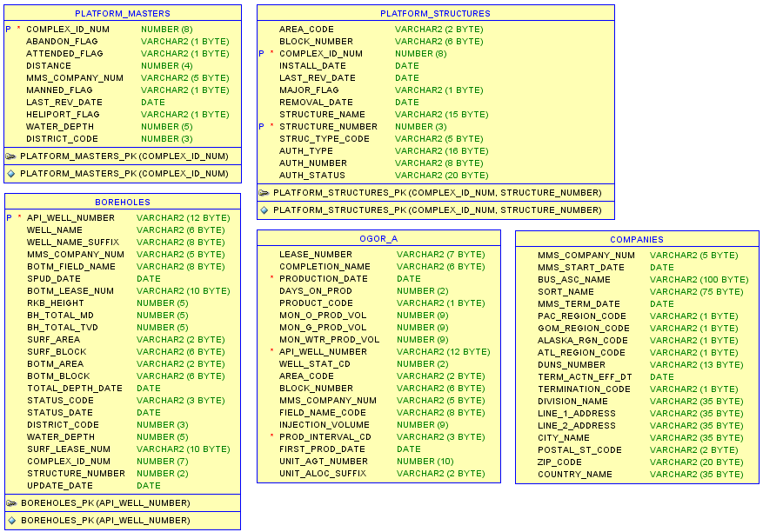Screen dimensions: 763x532
Task: Click the DUNS_NUMBER column
Action: tap(572, 365)
